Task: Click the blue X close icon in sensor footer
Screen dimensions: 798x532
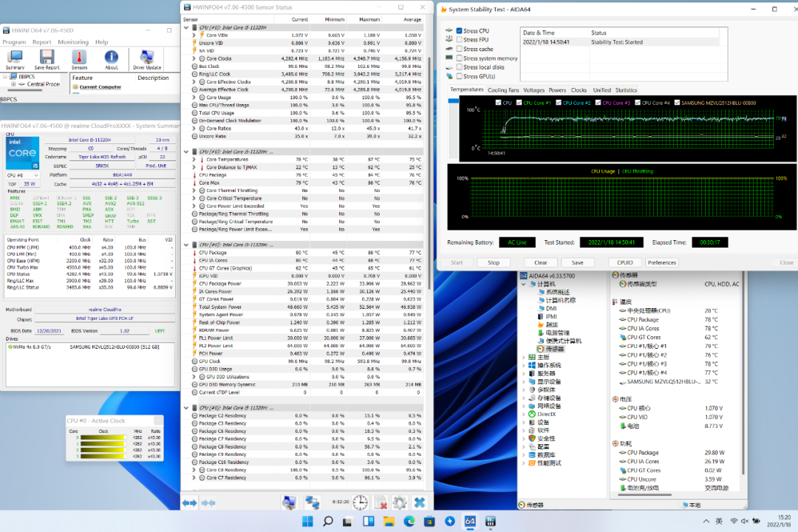Action: coord(420,502)
